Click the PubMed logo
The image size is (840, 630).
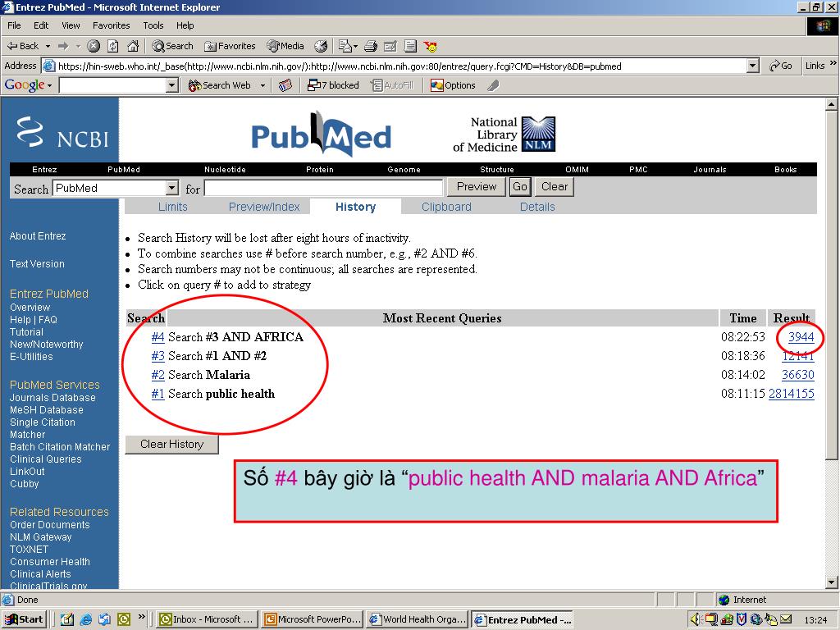[321, 134]
